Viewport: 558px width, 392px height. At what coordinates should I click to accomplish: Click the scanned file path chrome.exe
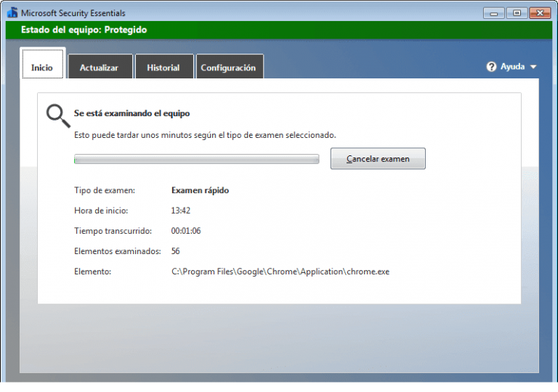280,271
